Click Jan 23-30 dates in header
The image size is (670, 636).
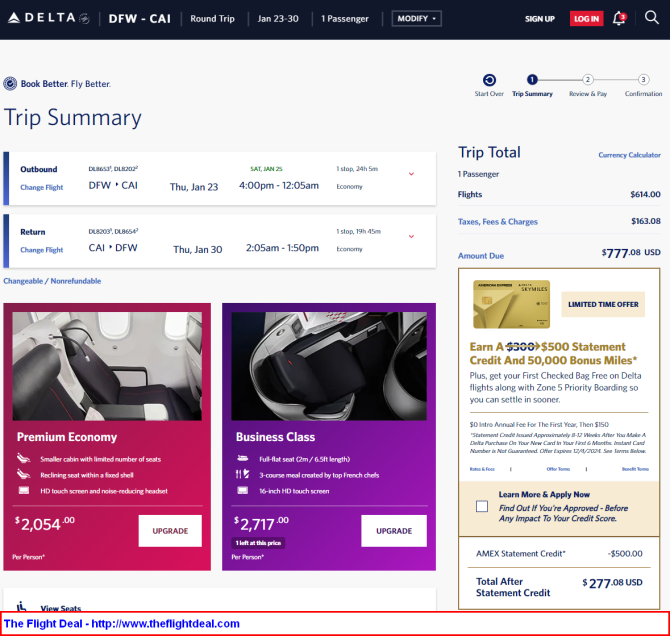point(278,19)
